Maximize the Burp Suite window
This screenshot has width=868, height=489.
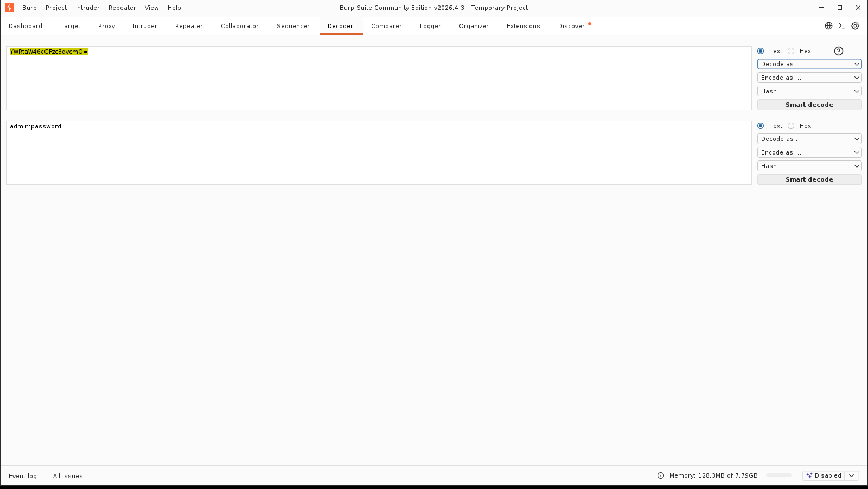click(840, 8)
